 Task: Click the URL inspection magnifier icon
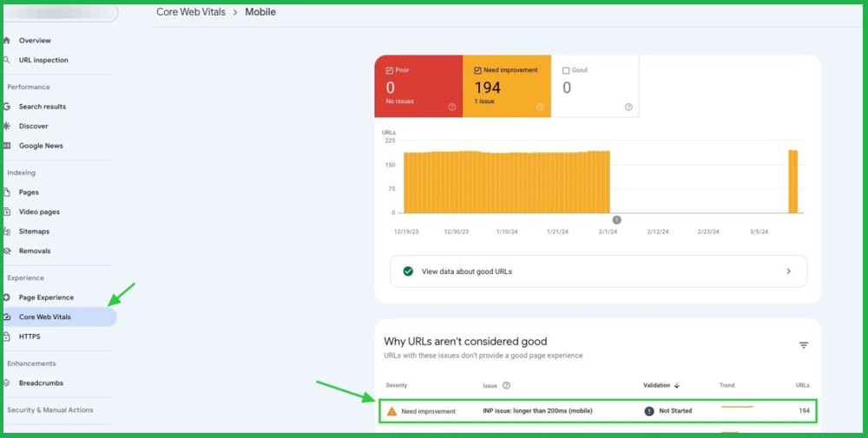pos(7,60)
